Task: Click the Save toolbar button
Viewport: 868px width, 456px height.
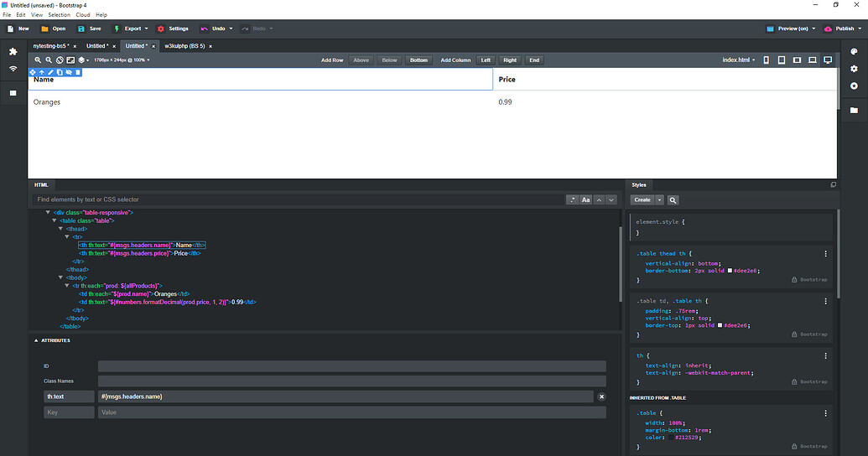Action: click(x=89, y=28)
